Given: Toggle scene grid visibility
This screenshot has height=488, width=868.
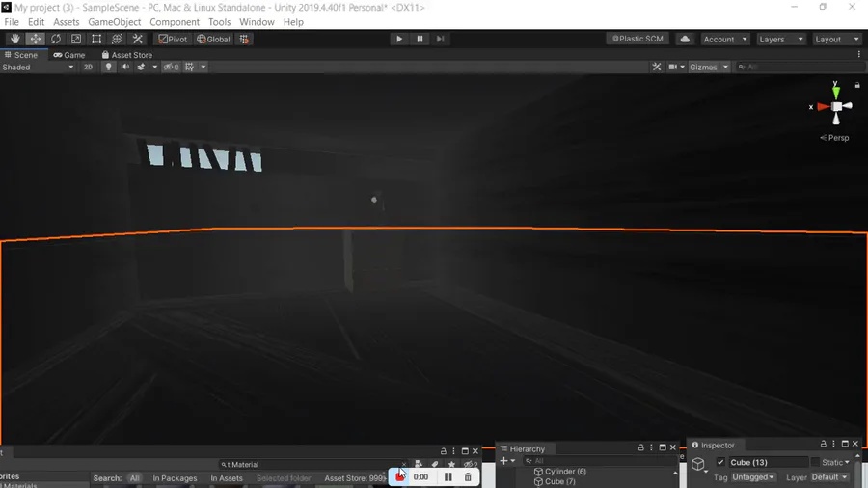Looking at the screenshot, I should tap(190, 67).
